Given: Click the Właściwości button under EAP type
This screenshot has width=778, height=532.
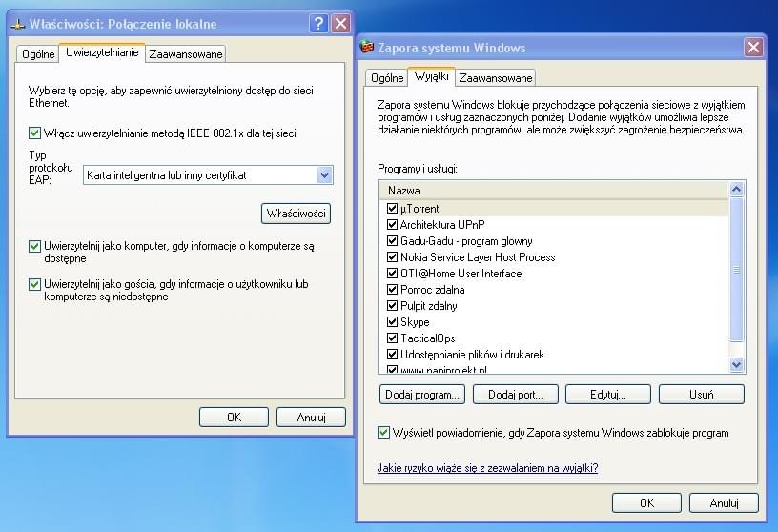Looking at the screenshot, I should [x=296, y=214].
